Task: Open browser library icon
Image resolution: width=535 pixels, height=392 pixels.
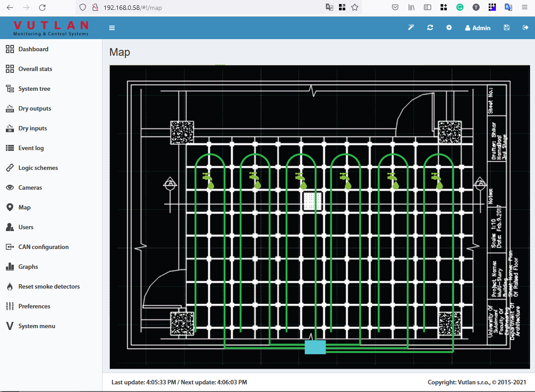Action: [x=411, y=8]
